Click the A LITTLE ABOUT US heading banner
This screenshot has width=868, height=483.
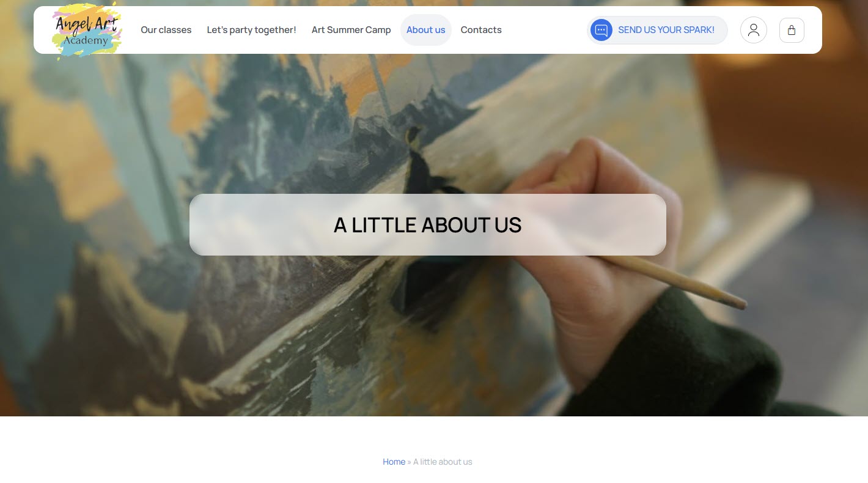(x=428, y=225)
